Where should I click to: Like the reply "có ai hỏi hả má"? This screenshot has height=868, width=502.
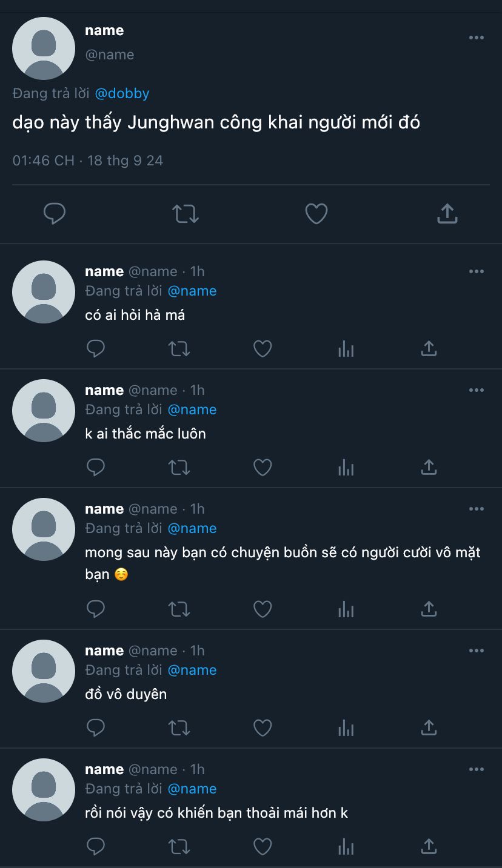(262, 348)
